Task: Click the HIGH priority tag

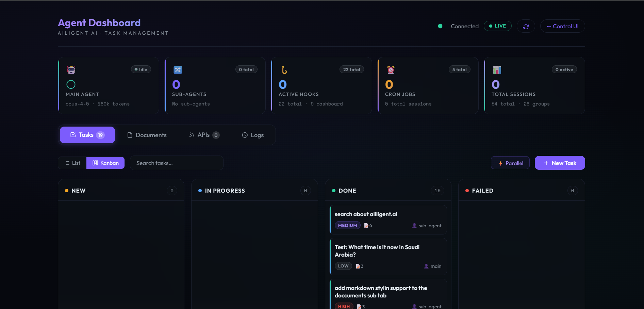Action: coord(344,306)
